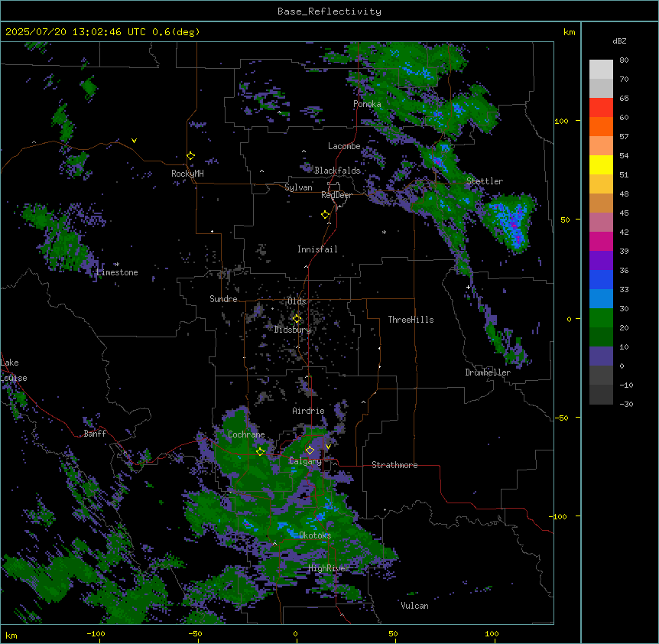This screenshot has width=659, height=644.
Task: Click the Lacombe city label
Action: [344, 146]
